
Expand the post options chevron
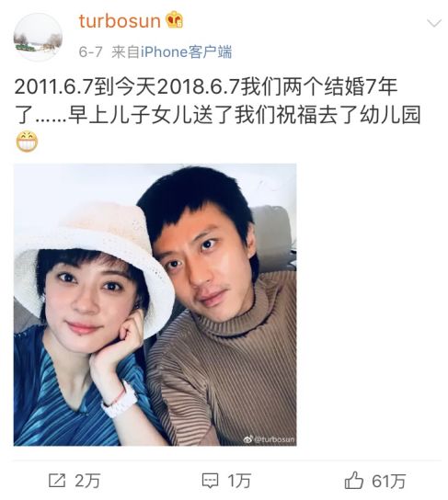[x=434, y=23]
